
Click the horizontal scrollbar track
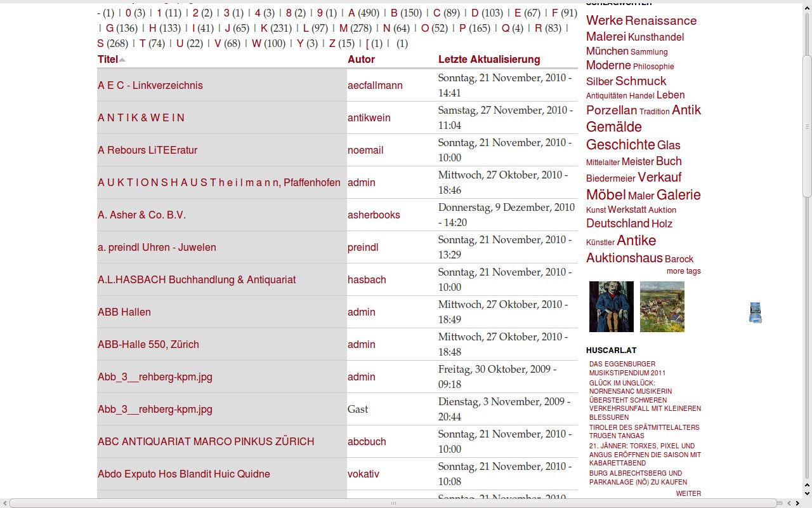click(x=571, y=503)
